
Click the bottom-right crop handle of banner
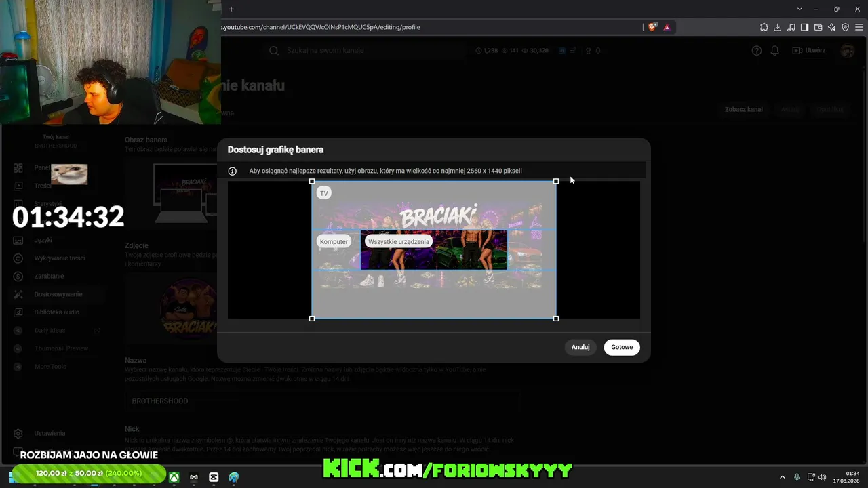click(x=556, y=319)
